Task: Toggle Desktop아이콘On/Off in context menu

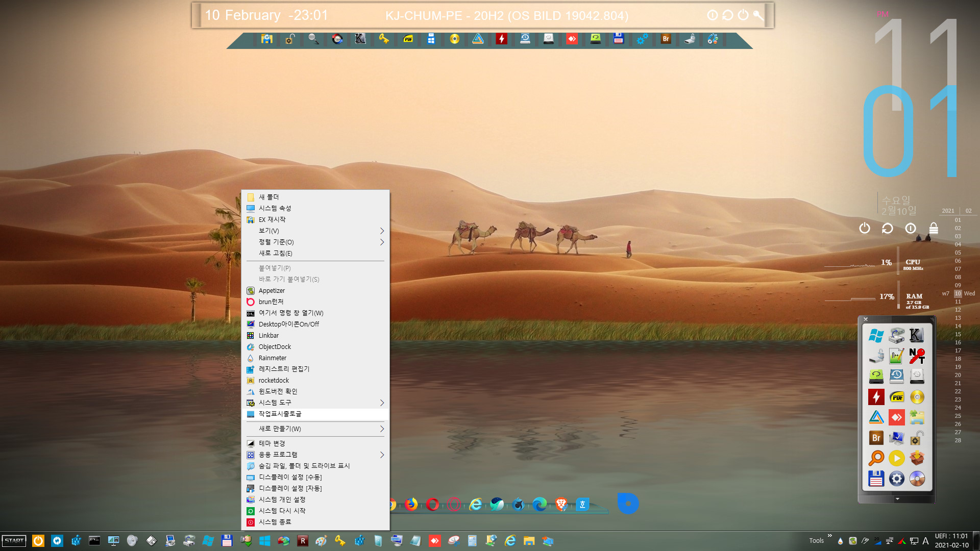Action: point(315,324)
